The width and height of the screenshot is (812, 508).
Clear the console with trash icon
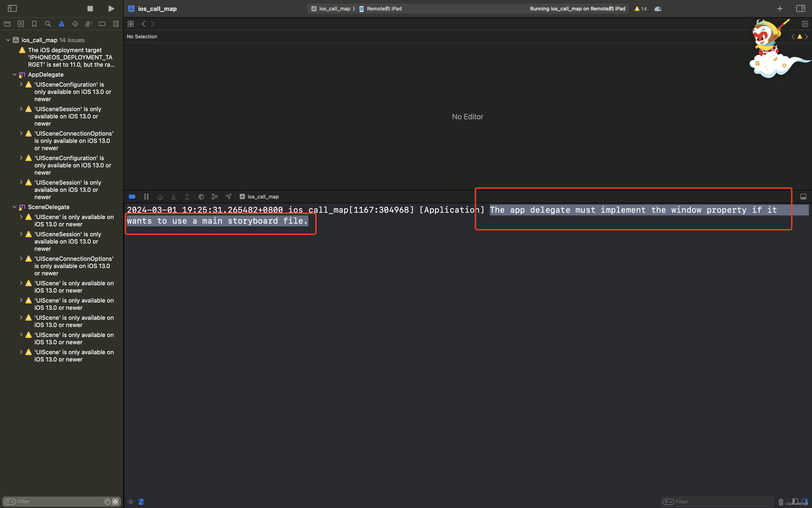click(x=781, y=502)
